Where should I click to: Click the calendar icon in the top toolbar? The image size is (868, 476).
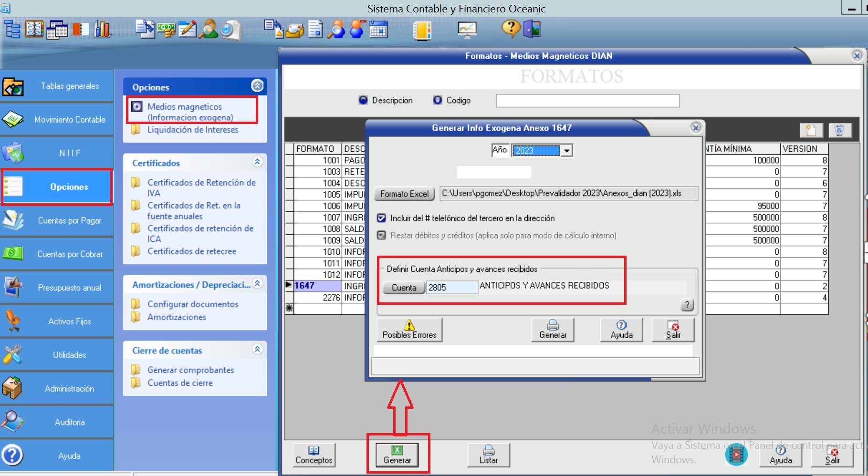click(x=378, y=30)
